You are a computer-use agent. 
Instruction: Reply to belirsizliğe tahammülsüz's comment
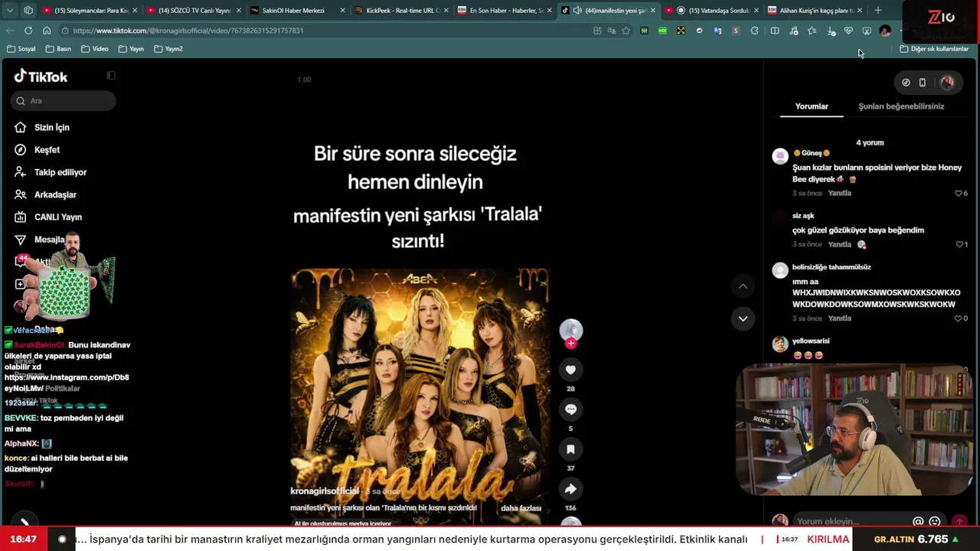tap(839, 318)
